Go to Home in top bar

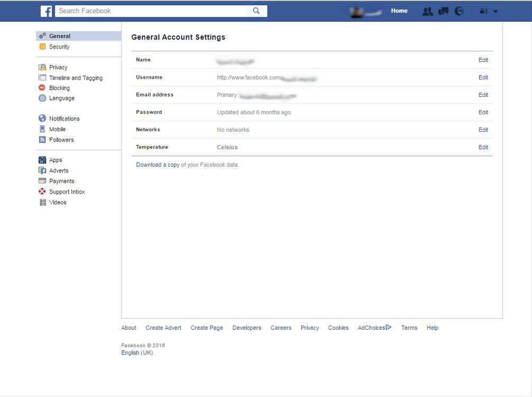[x=399, y=11]
